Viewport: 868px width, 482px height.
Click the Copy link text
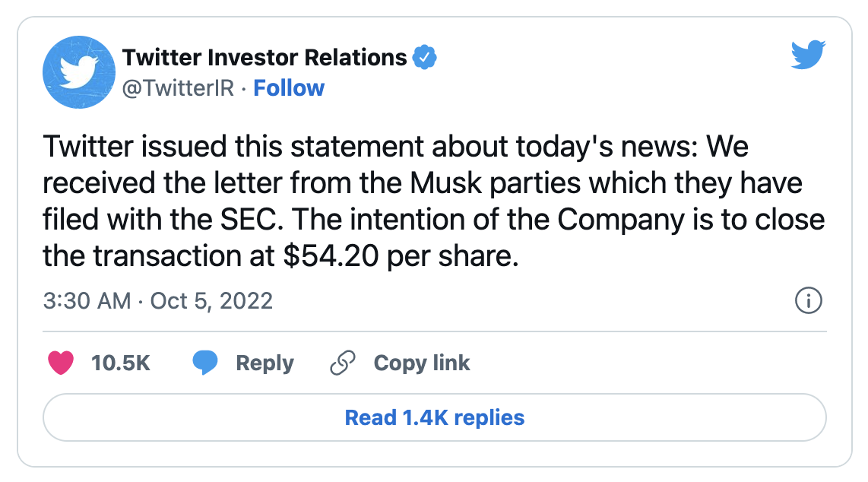(422, 363)
